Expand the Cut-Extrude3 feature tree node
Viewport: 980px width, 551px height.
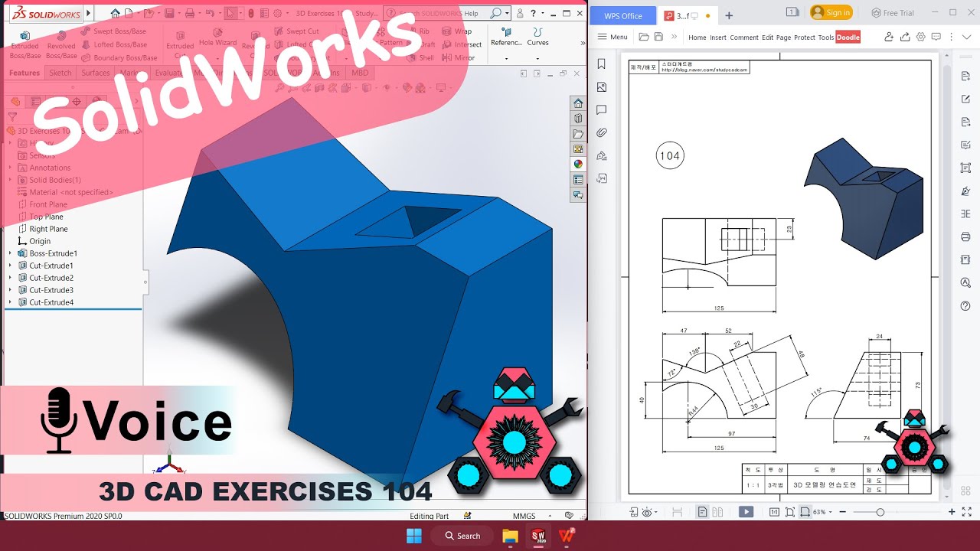[x=10, y=290]
